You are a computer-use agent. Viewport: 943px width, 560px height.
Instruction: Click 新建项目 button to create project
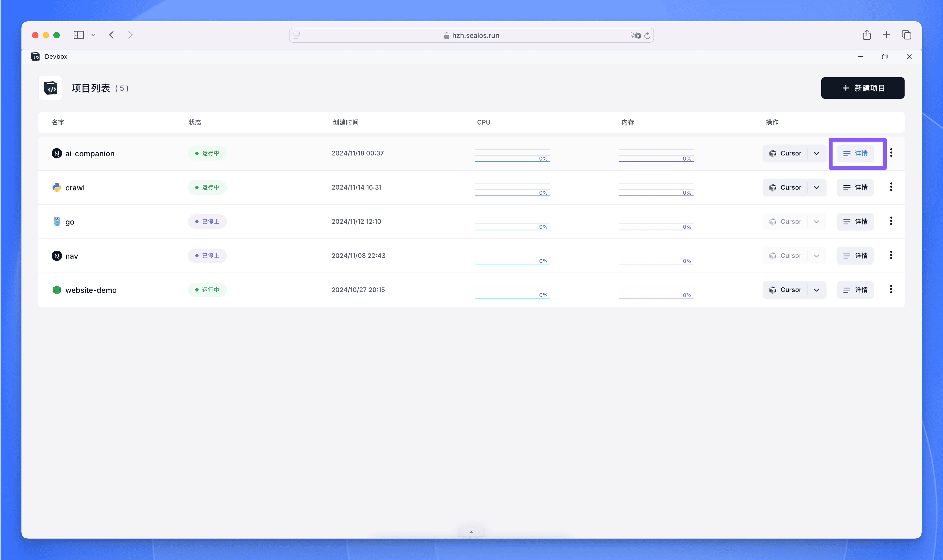click(x=862, y=88)
